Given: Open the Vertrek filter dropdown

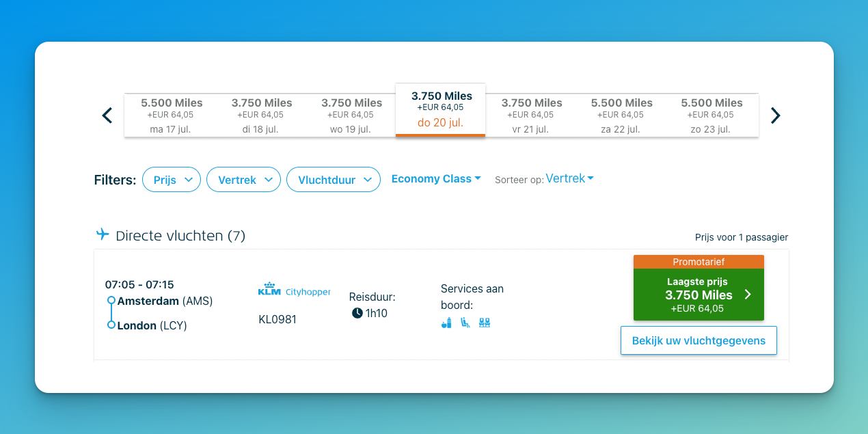Looking at the screenshot, I should (243, 180).
